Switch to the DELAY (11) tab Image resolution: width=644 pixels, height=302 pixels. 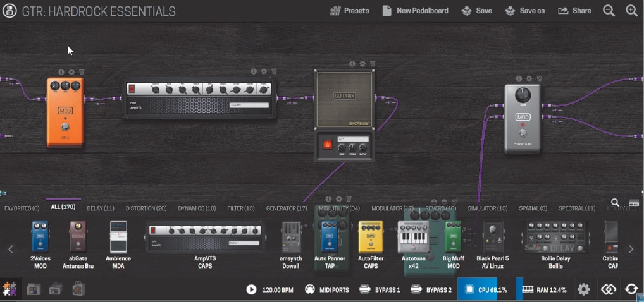(x=101, y=208)
